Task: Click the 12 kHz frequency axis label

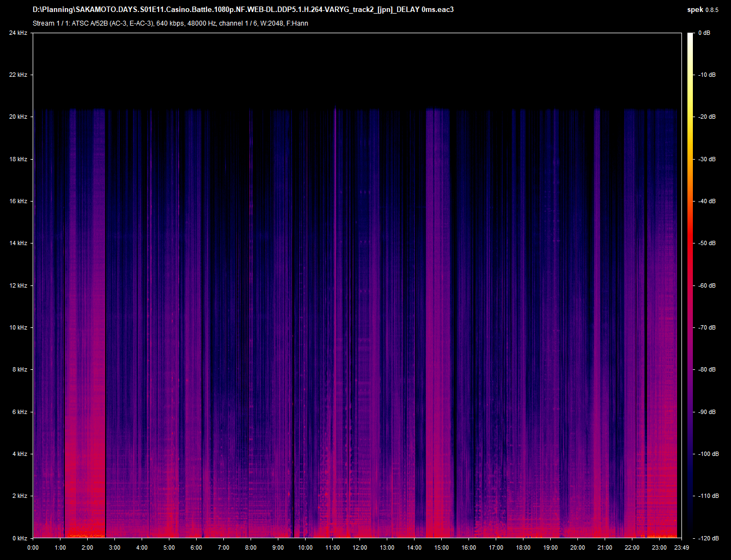Action: [x=18, y=285]
